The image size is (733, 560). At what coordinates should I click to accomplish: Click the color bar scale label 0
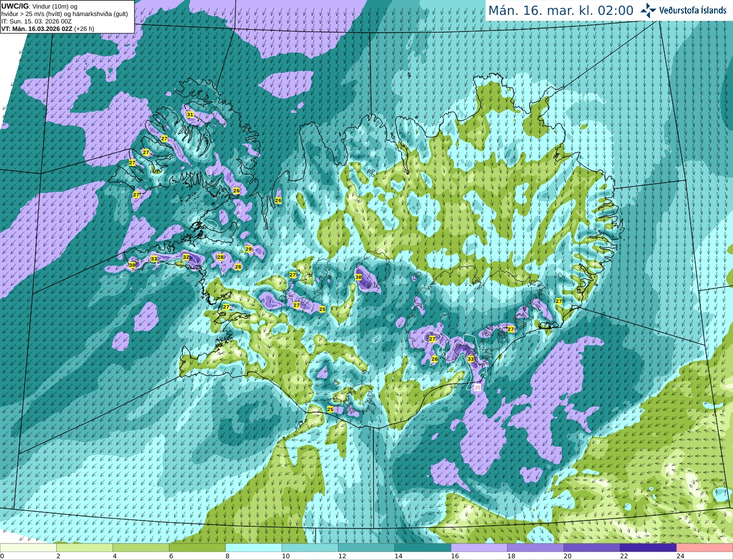(2, 555)
